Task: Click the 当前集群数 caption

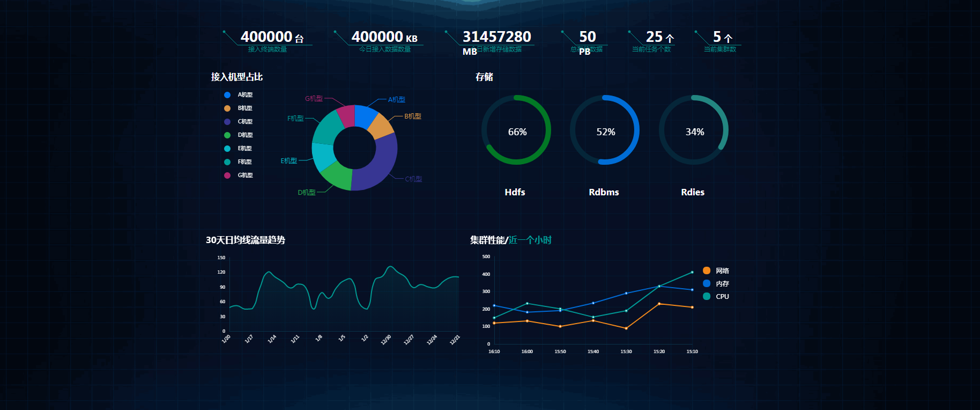Action: coord(720,49)
